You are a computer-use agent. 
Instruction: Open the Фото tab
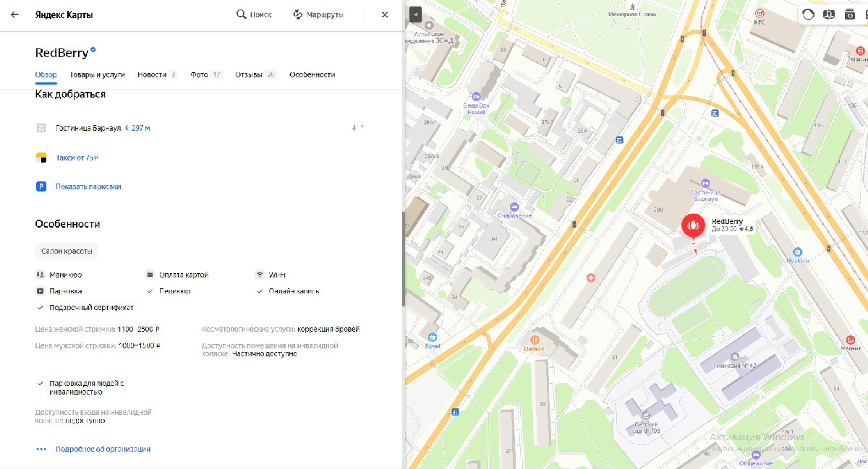pos(207,74)
